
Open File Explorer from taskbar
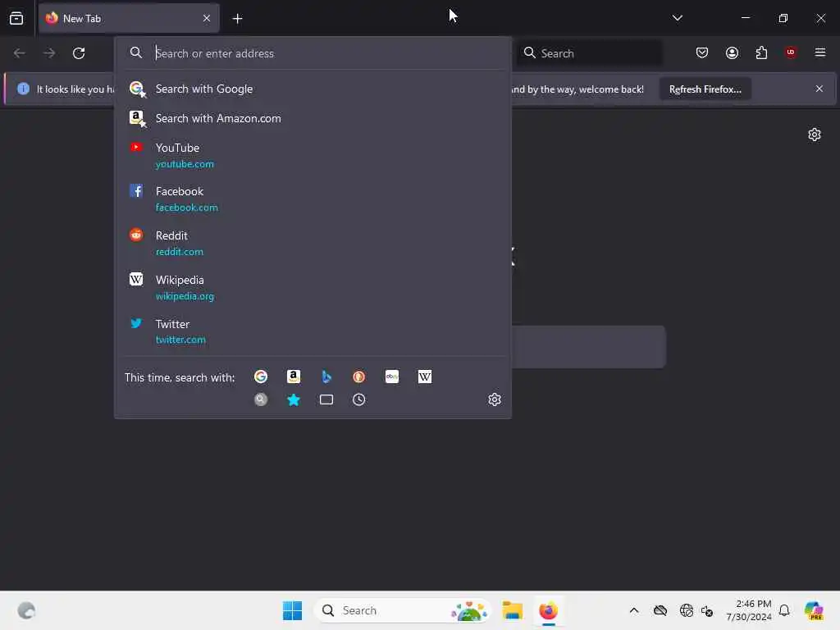(512, 610)
